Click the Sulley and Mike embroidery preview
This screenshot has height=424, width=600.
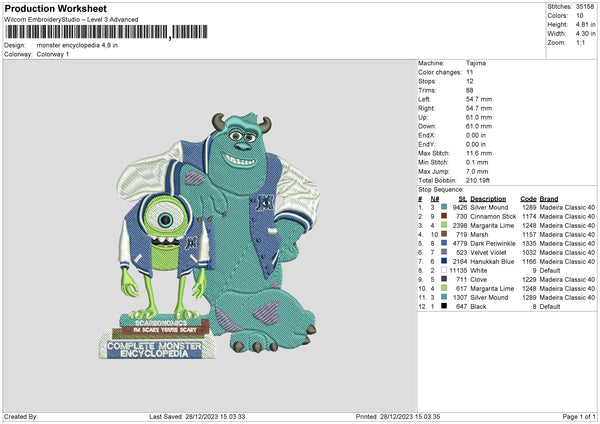point(209,235)
